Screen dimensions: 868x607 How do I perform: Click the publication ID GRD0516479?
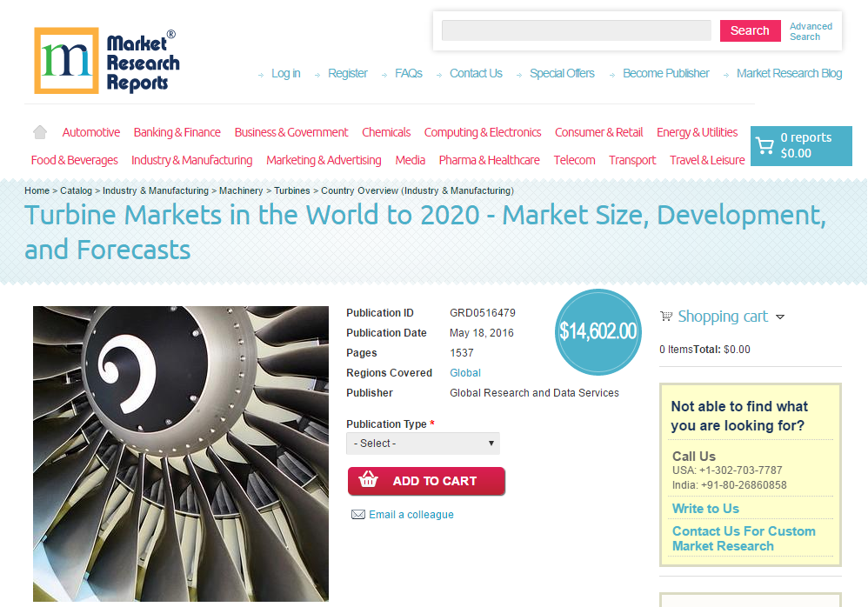[x=483, y=313]
